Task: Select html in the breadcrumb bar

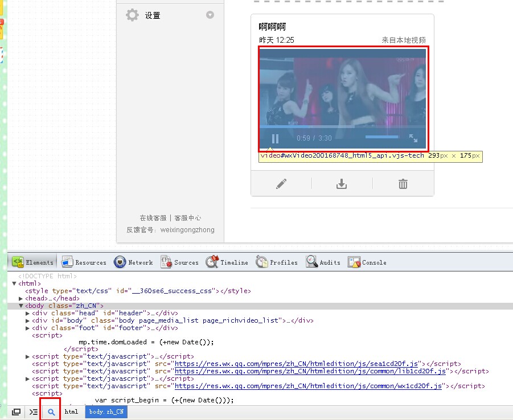Action: 71,411
